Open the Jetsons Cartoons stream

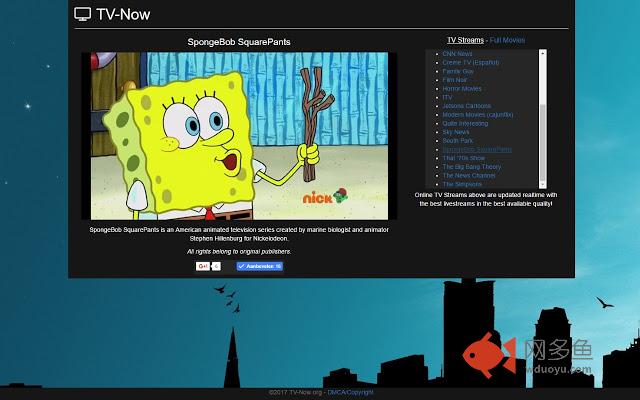[x=467, y=106]
